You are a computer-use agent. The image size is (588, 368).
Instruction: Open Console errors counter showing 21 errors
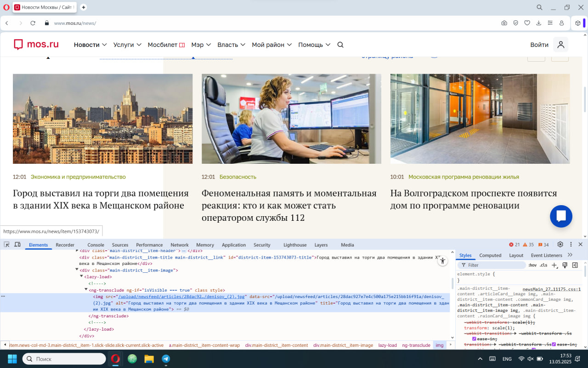click(513, 245)
